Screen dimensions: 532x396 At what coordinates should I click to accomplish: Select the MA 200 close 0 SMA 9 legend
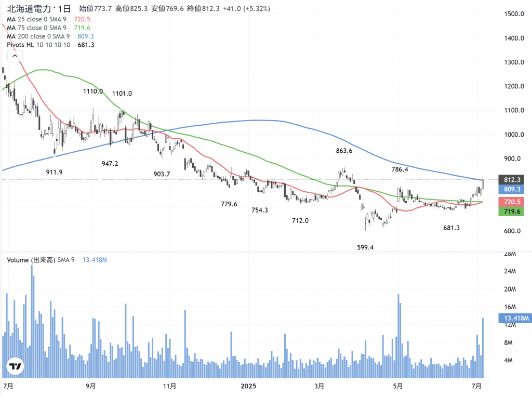pos(38,36)
